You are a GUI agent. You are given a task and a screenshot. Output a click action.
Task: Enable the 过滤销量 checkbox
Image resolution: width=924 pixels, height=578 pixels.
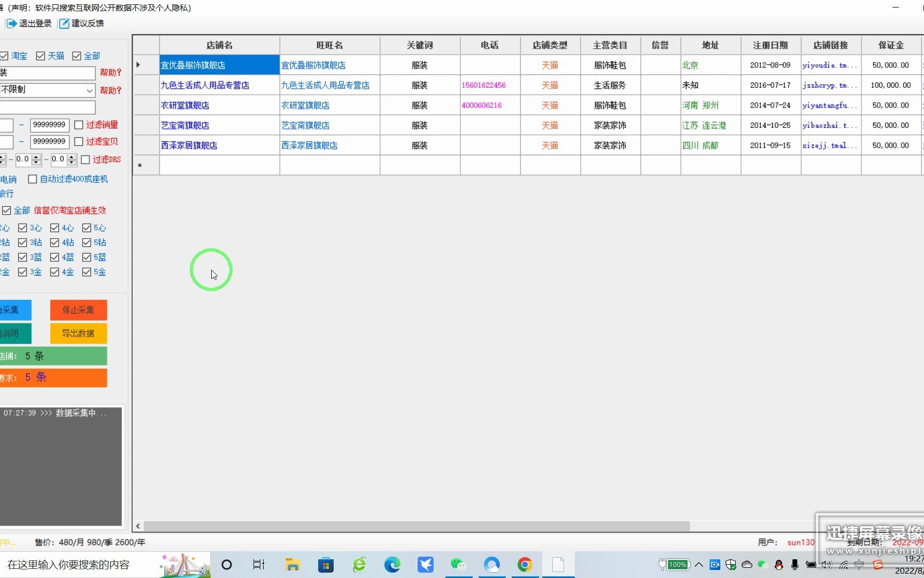[x=79, y=125]
